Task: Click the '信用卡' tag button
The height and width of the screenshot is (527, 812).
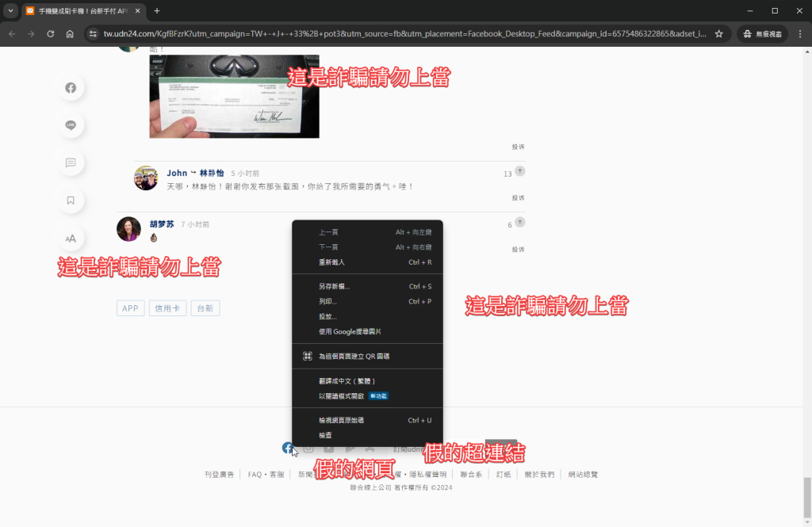Action: 167,308
